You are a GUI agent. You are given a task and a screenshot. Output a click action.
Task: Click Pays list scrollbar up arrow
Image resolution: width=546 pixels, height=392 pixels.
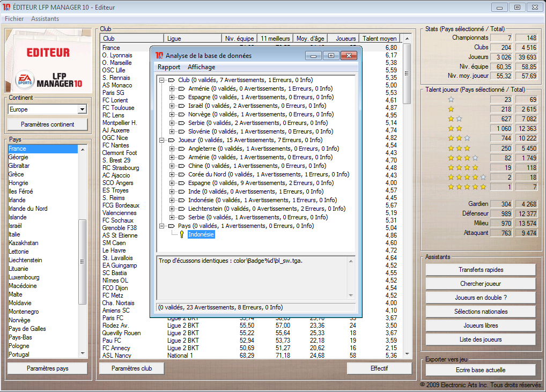(83, 150)
